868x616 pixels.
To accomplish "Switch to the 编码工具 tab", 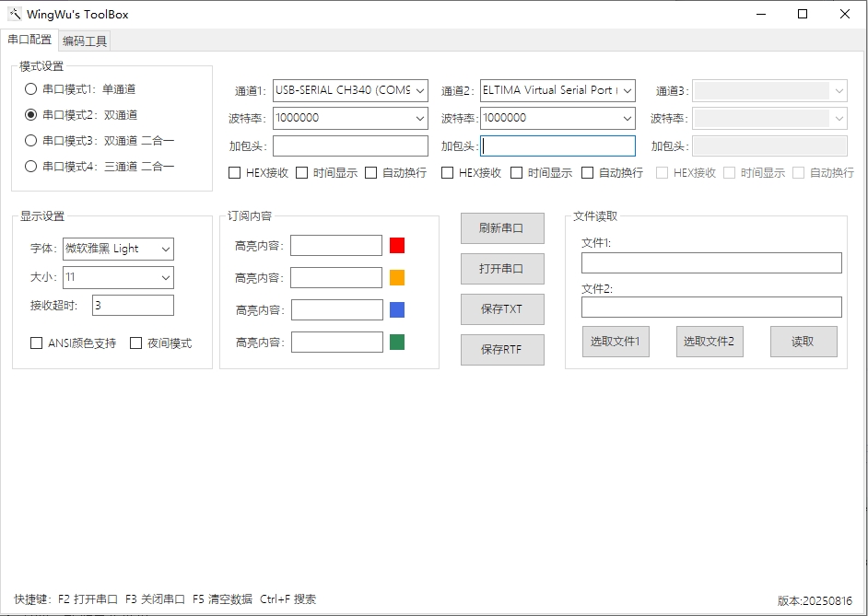I will click(x=85, y=41).
